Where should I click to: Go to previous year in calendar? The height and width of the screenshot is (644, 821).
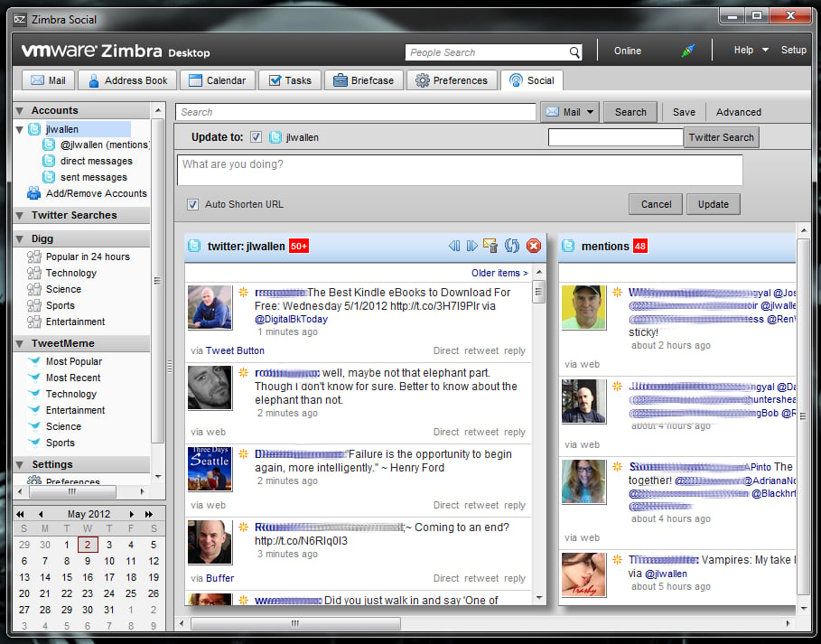point(20,514)
